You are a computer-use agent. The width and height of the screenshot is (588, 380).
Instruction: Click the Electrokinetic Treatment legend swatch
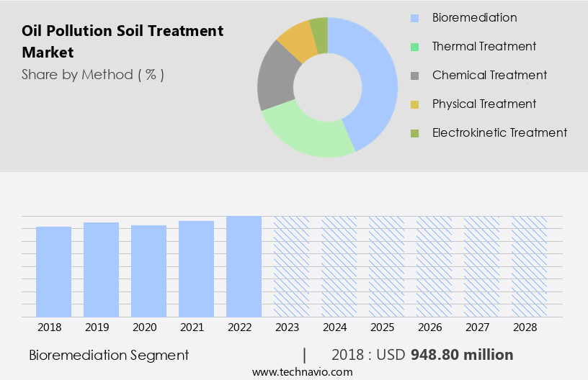tap(414, 133)
